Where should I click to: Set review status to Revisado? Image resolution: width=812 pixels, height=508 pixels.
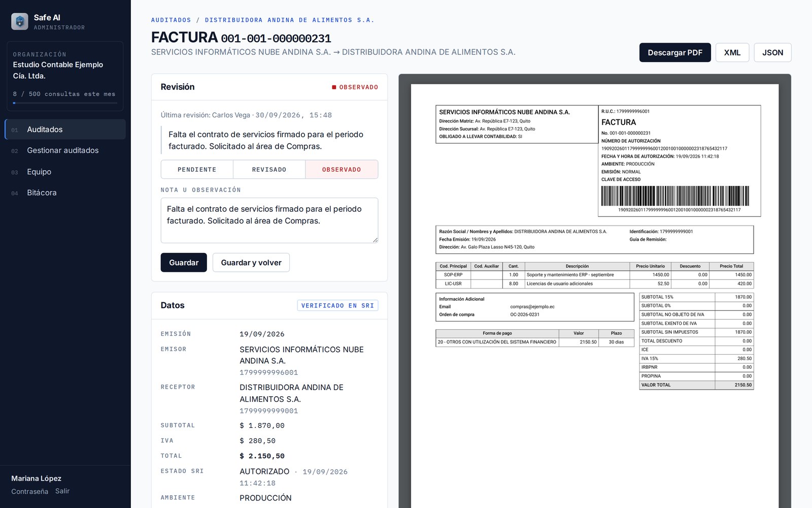pos(269,170)
